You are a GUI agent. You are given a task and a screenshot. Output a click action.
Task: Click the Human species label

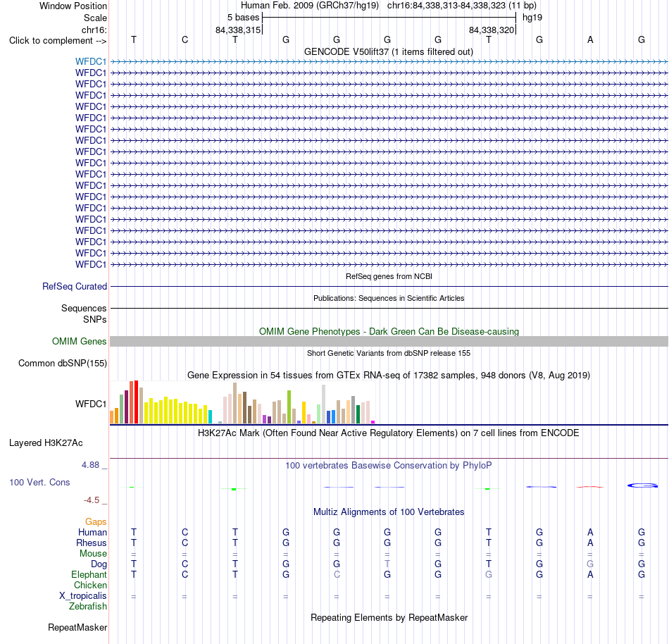pos(92,532)
